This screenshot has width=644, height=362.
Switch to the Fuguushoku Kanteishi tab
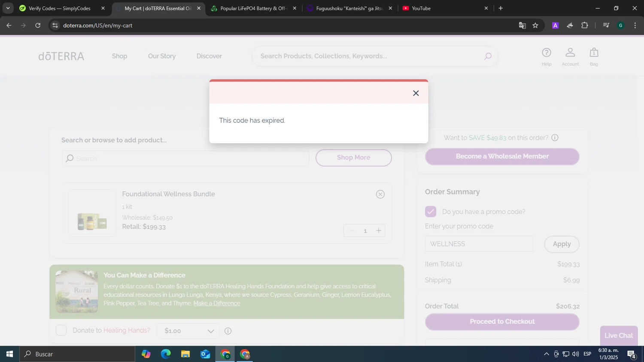[349, 8]
